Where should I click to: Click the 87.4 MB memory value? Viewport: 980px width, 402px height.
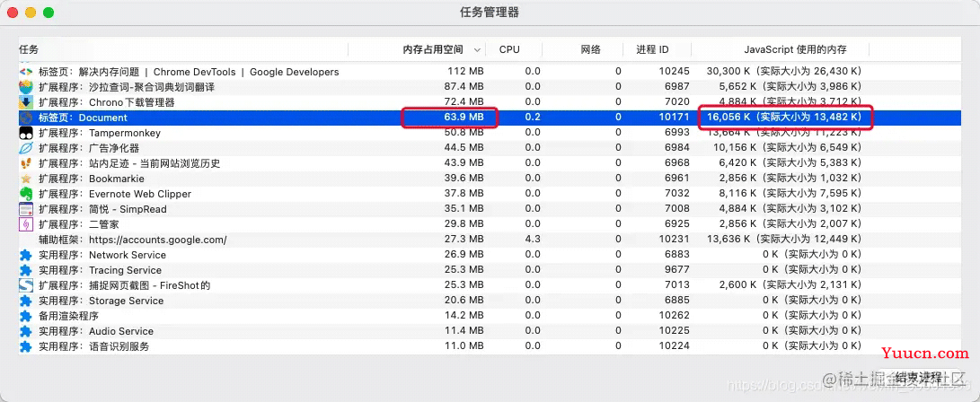point(465,87)
